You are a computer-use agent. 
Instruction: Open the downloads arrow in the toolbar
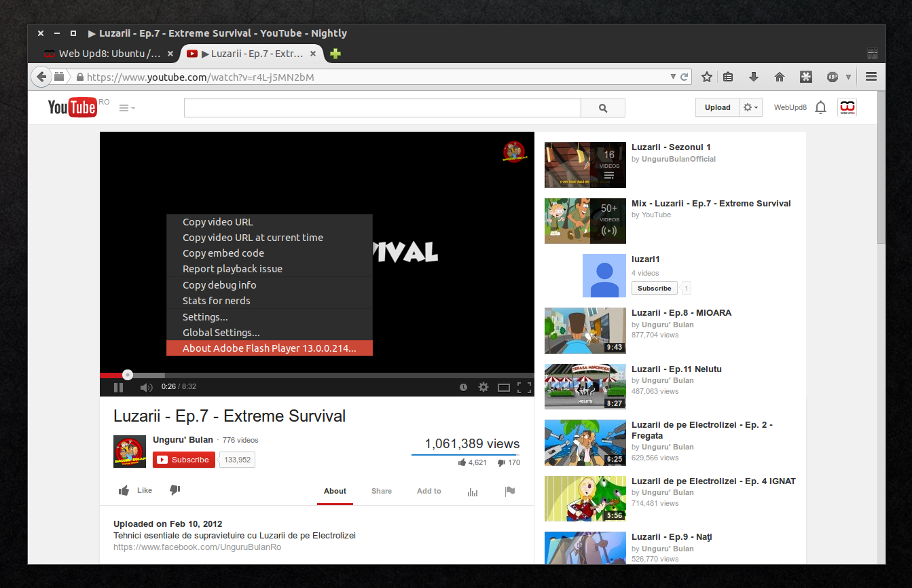(754, 77)
